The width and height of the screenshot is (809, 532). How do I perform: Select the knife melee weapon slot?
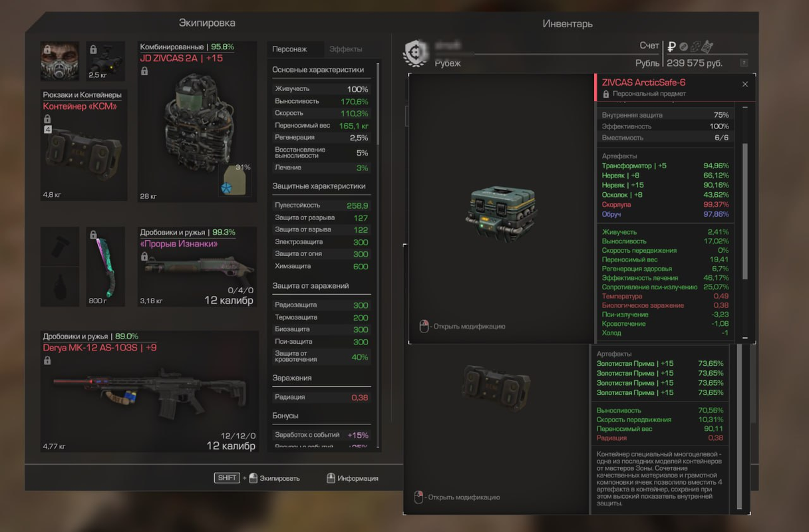coord(106,267)
